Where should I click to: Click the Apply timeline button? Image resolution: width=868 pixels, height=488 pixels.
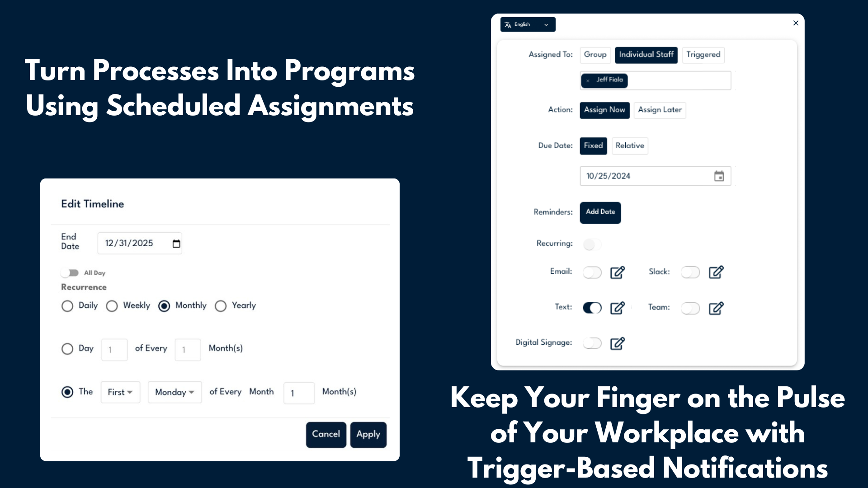click(x=368, y=434)
